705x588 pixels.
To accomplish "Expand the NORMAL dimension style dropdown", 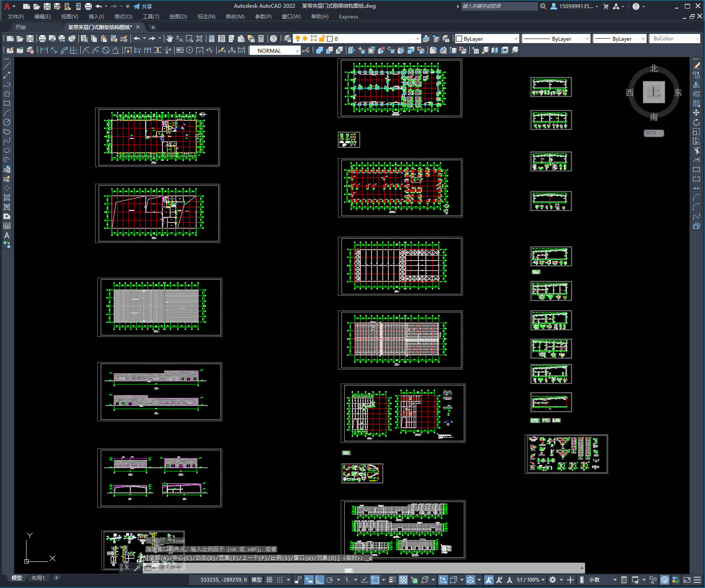I will pyautogui.click(x=275, y=51).
